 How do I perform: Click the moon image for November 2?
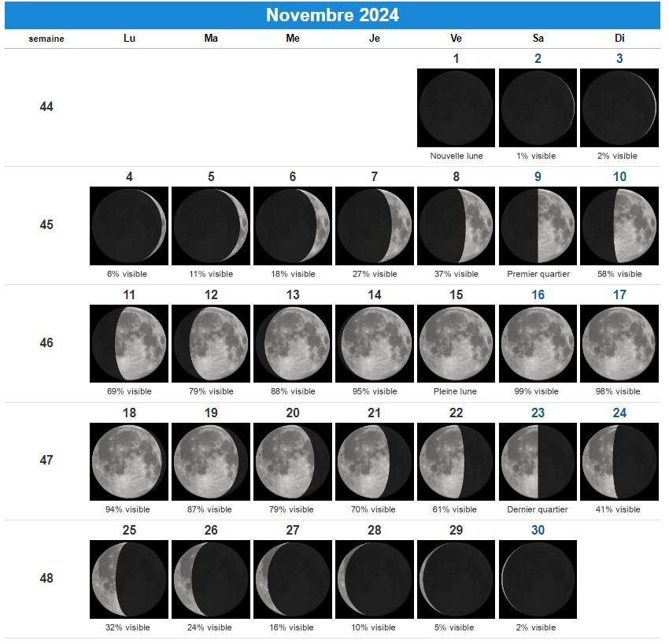[x=538, y=108]
